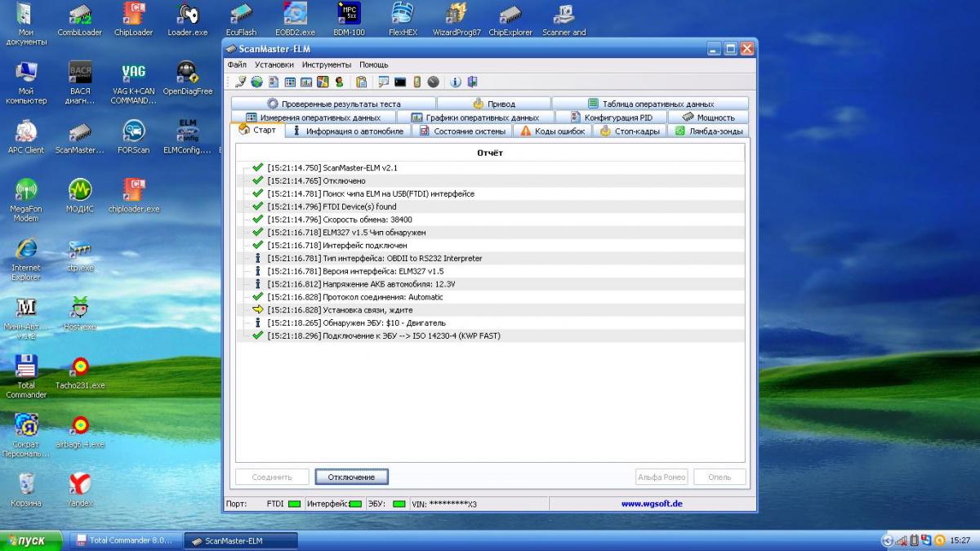Open the data table icon in toolbar
980x551 pixels.
point(290,82)
